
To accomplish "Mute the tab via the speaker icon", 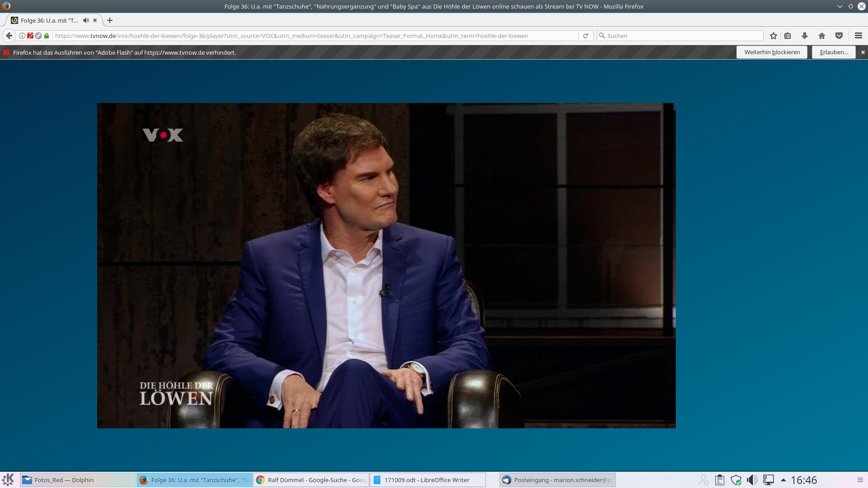I will tap(86, 20).
